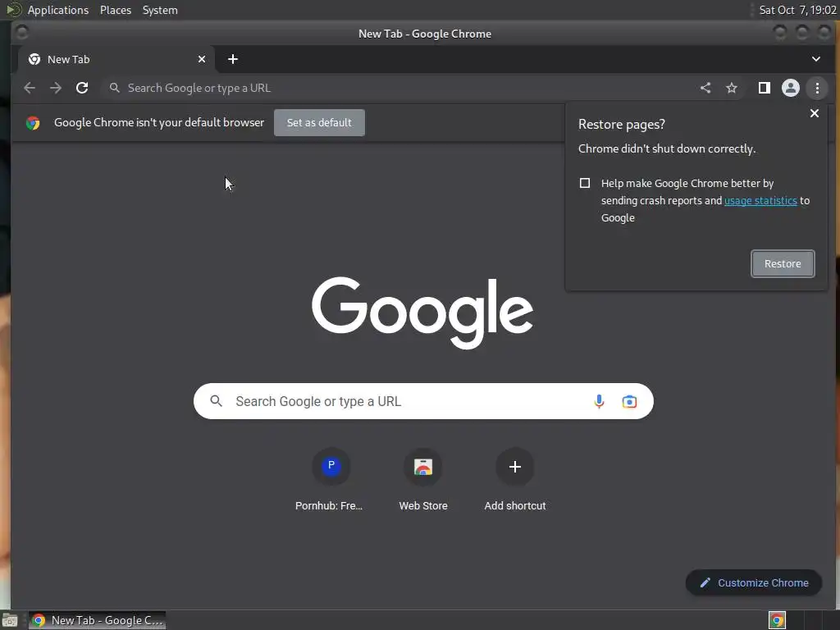Enable sending crash reports checkbox
The image size is (840, 630).
tap(585, 183)
